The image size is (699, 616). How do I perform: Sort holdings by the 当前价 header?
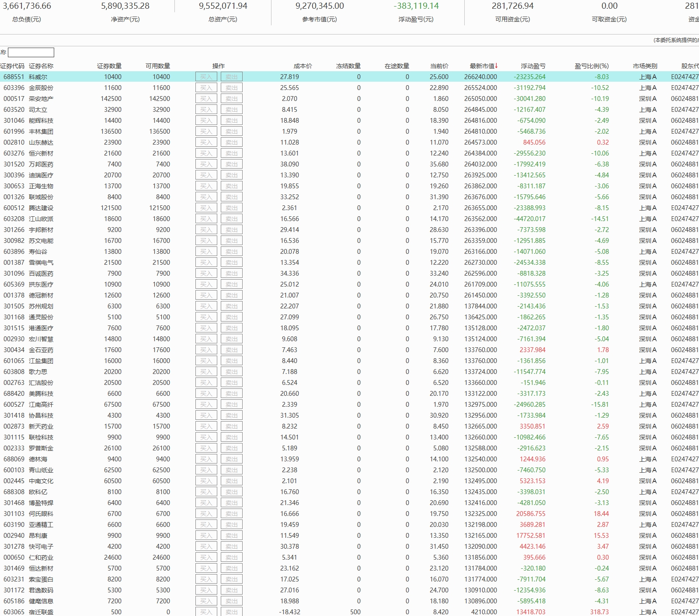pyautogui.click(x=439, y=66)
